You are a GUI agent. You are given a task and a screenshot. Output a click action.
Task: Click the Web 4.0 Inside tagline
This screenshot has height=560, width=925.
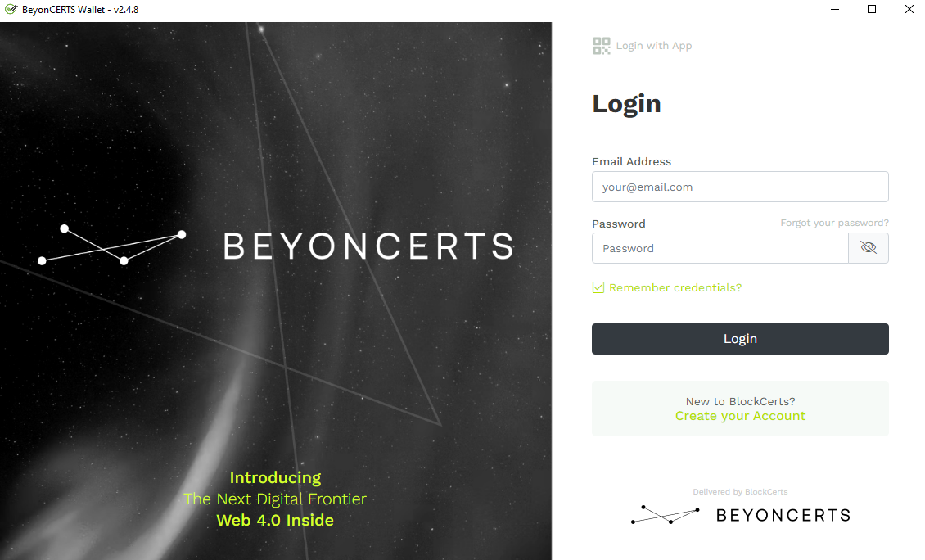click(x=275, y=520)
